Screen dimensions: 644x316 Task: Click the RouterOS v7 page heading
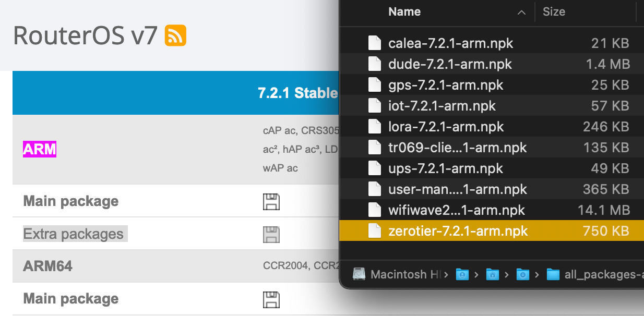[85, 35]
